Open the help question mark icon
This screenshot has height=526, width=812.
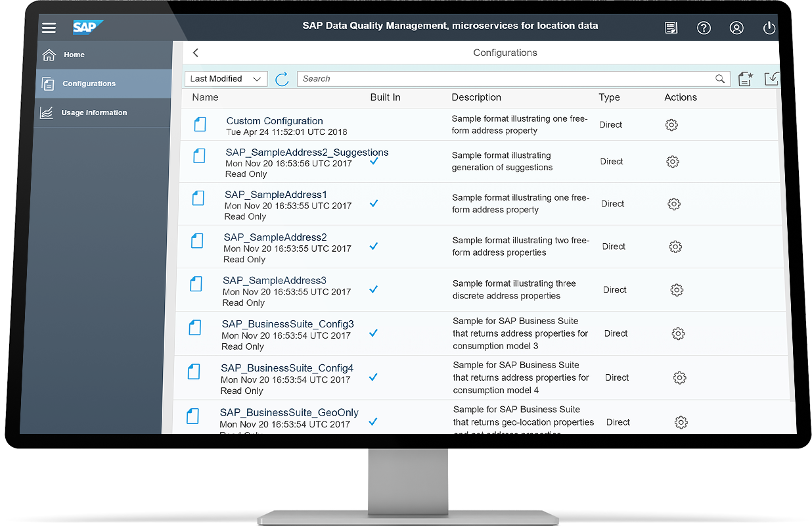(704, 28)
